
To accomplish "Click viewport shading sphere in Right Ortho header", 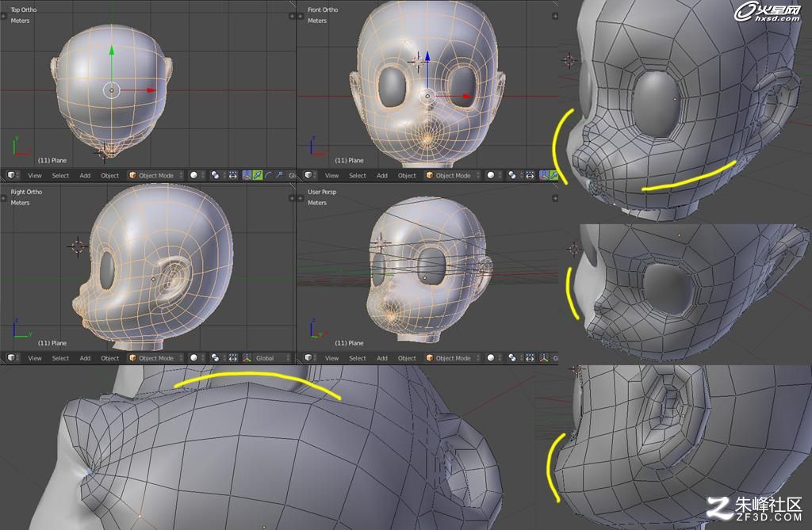I will pyautogui.click(x=196, y=357).
